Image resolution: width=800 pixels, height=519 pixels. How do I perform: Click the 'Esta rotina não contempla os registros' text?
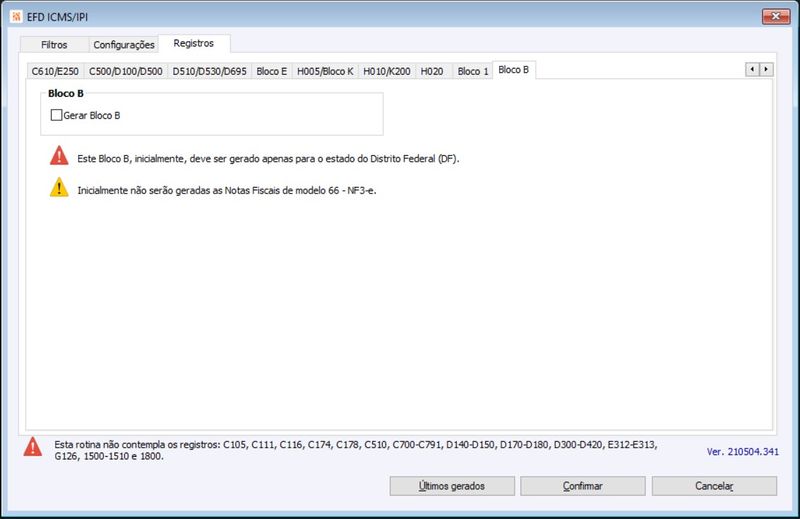(356, 450)
